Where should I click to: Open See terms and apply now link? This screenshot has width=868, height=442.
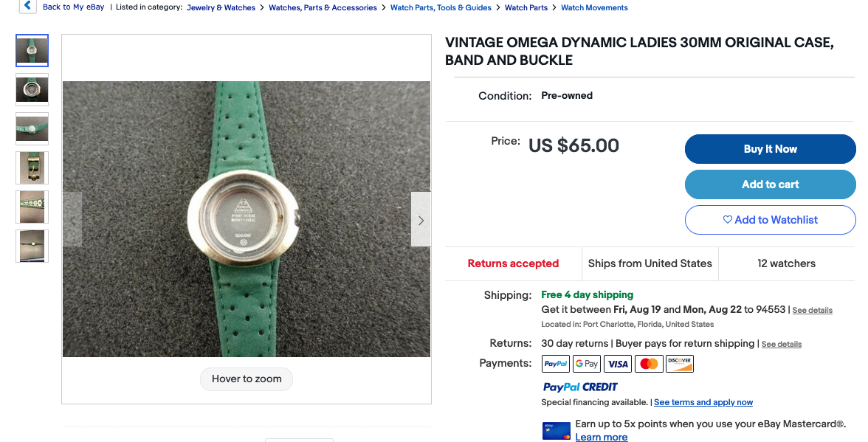pos(703,402)
